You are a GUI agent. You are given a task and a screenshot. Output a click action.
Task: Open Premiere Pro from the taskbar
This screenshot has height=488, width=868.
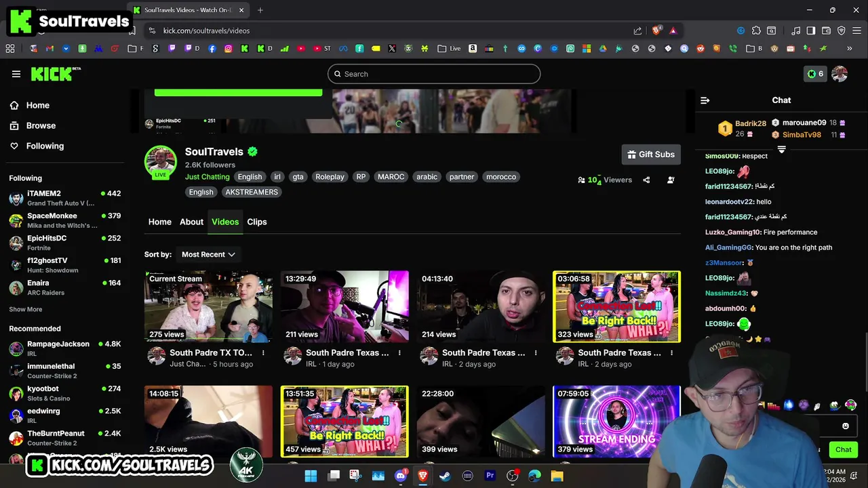click(x=490, y=476)
